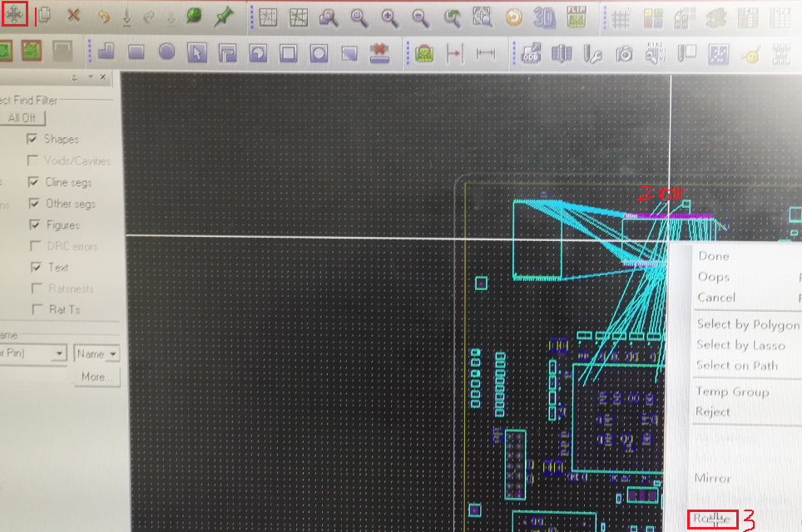Click the Flip design icon
Viewport: 802px width, 532px height.
(576, 17)
